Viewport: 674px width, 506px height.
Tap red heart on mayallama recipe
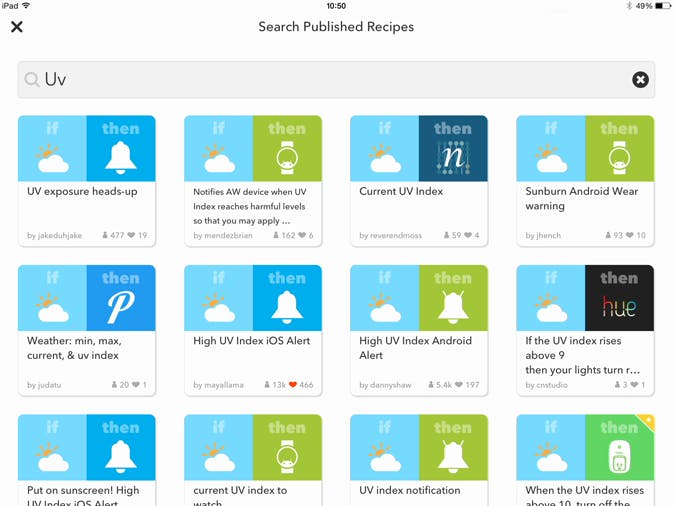tap(293, 384)
